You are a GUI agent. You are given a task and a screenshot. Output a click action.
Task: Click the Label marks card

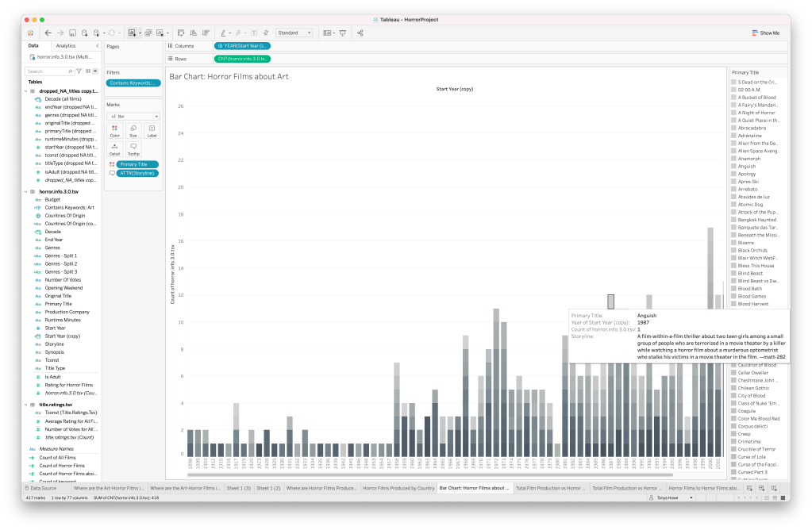152,129
